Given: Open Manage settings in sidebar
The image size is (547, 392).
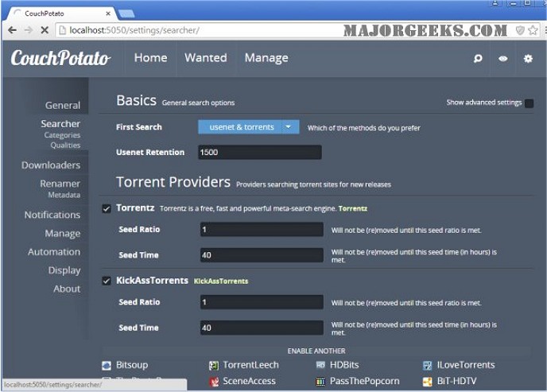Looking at the screenshot, I should [x=63, y=233].
